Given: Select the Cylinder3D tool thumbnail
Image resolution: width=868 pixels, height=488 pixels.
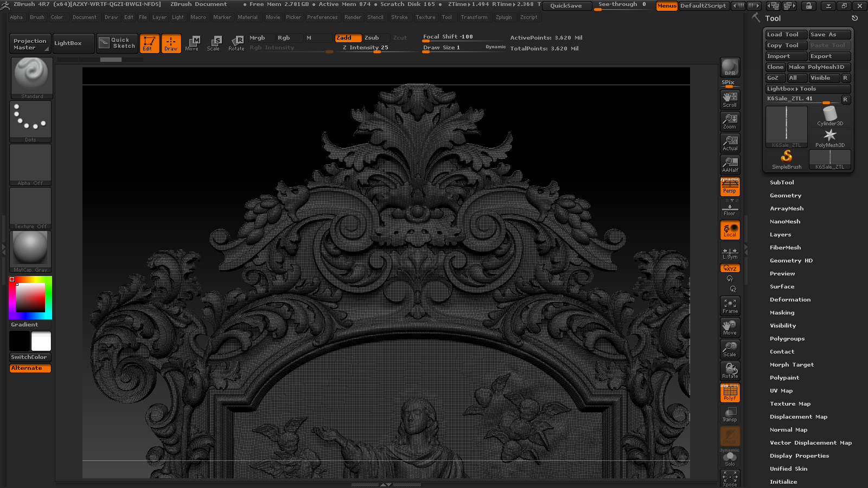Looking at the screenshot, I should [830, 115].
